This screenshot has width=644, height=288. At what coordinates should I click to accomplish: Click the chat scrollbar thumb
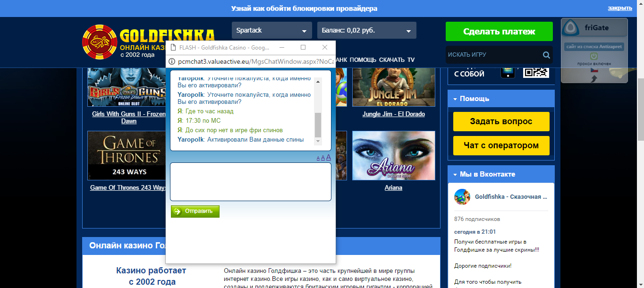coord(318,125)
